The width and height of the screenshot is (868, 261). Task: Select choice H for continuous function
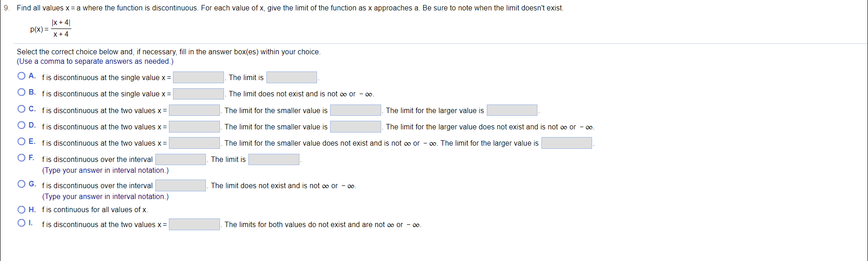click(x=22, y=209)
